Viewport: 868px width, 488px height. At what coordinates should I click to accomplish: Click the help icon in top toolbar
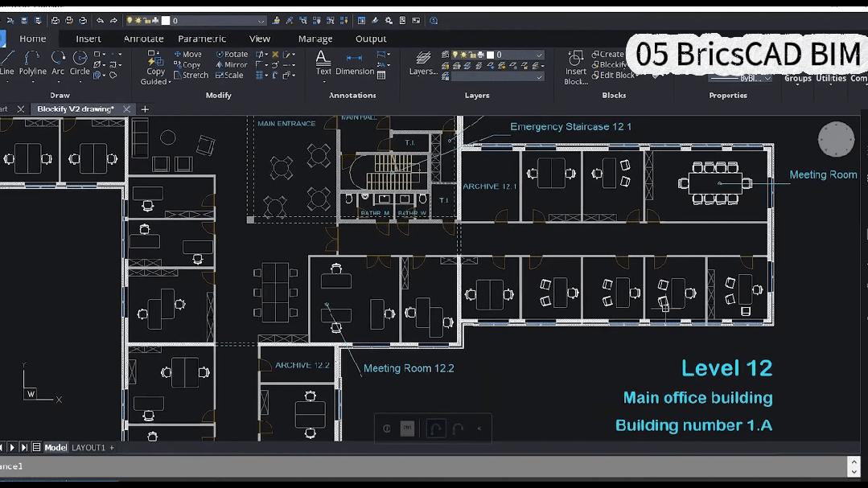[x=434, y=20]
